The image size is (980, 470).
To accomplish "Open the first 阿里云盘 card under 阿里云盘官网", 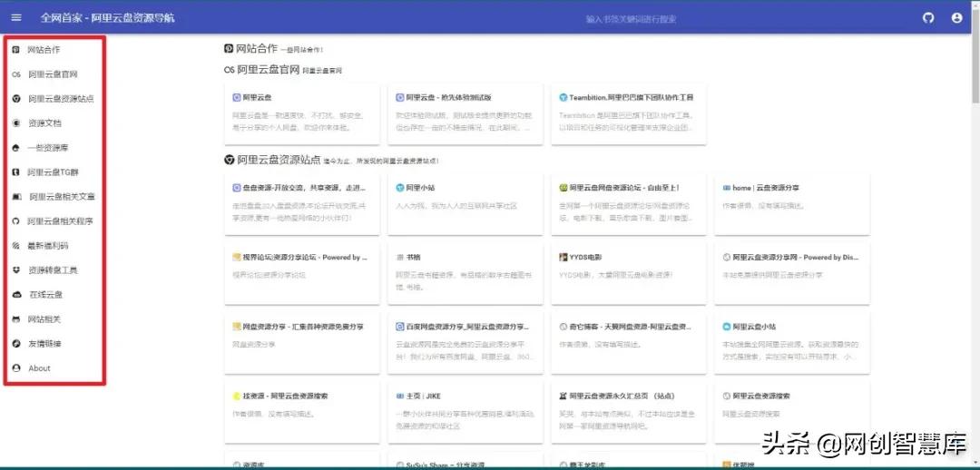I will pyautogui.click(x=301, y=113).
